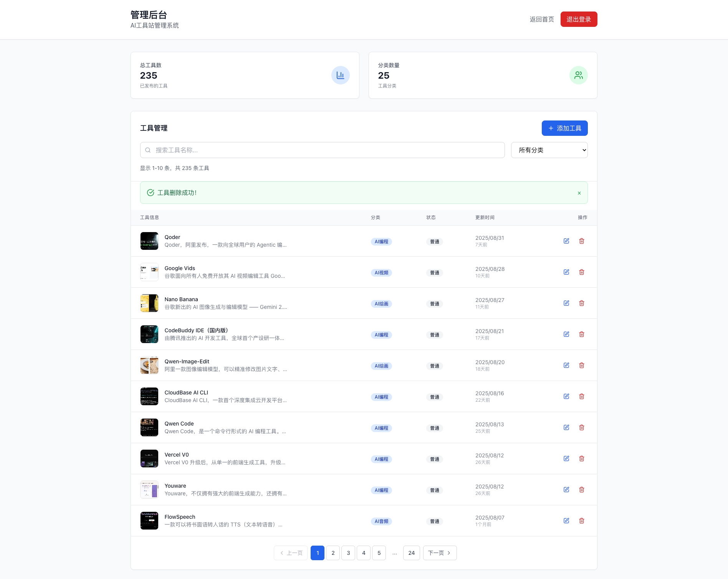Click the FlowSpeech thumbnail image
This screenshot has height=579, width=728.
point(149,521)
